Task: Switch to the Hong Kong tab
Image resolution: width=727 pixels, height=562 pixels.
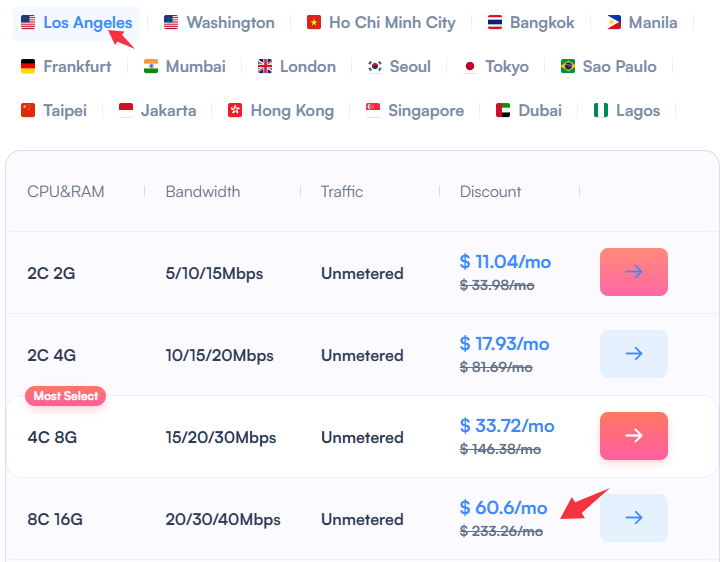Action: 281,111
